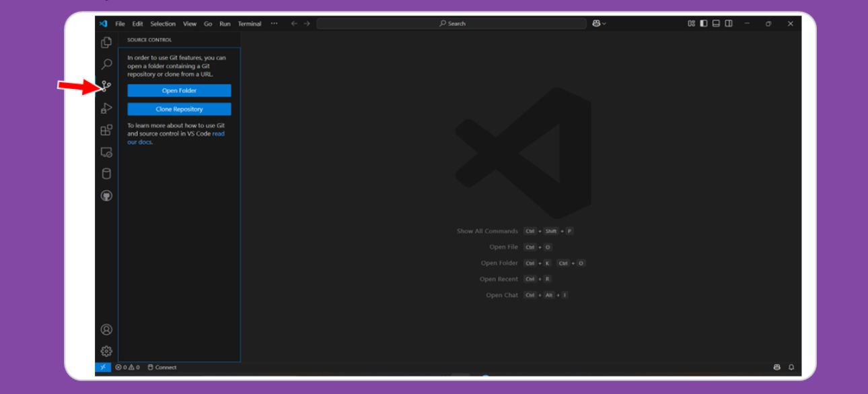Open the Search view in activity bar

[x=106, y=65]
